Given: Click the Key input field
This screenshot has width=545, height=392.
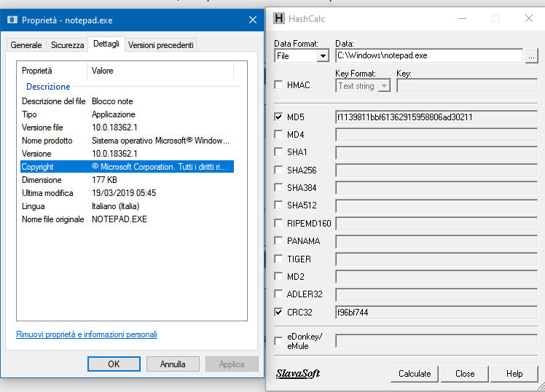Looking at the screenshot, I should [467, 86].
